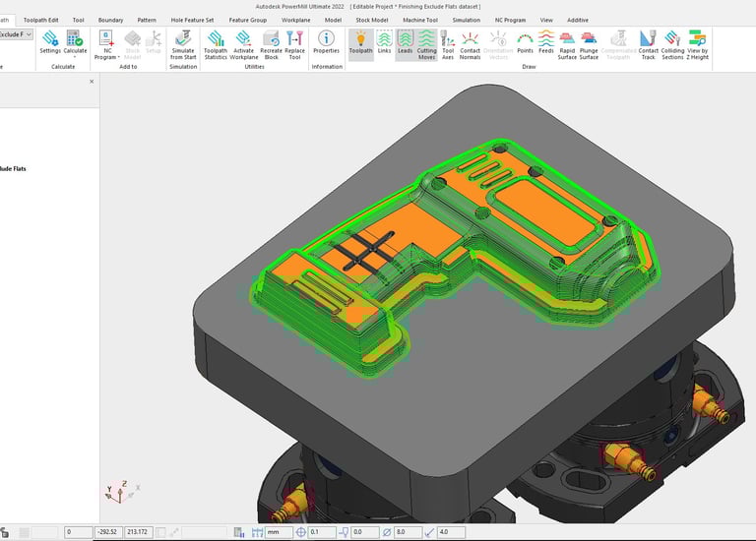Click the tool diameter symbol icon

coord(387,532)
